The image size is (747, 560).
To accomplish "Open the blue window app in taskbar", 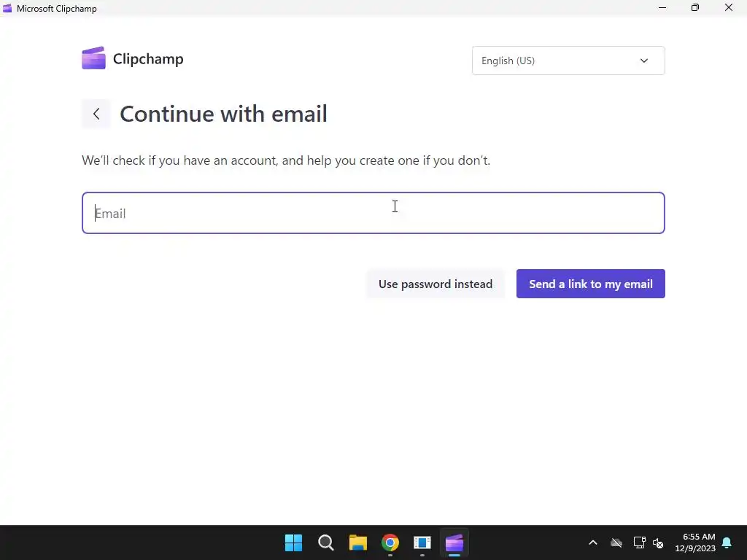I will [422, 542].
